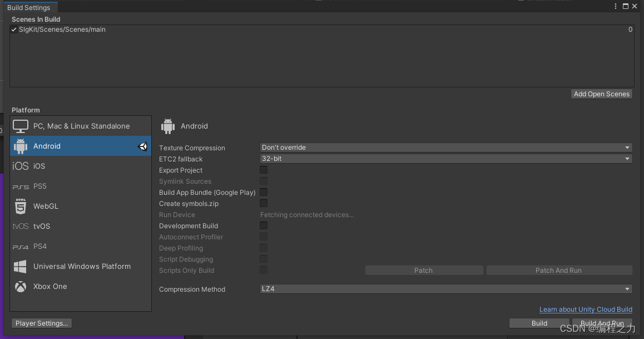
Task: Click the Add Open Scenes button
Action: pyautogui.click(x=602, y=94)
